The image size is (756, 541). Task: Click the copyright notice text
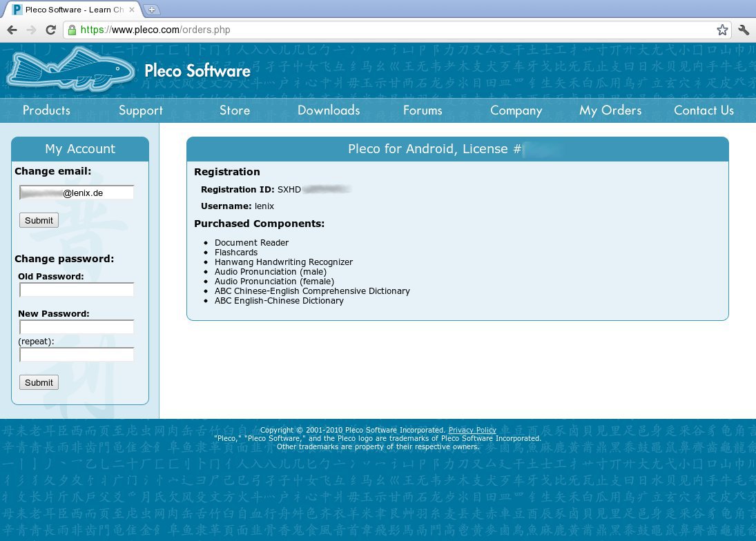352,430
